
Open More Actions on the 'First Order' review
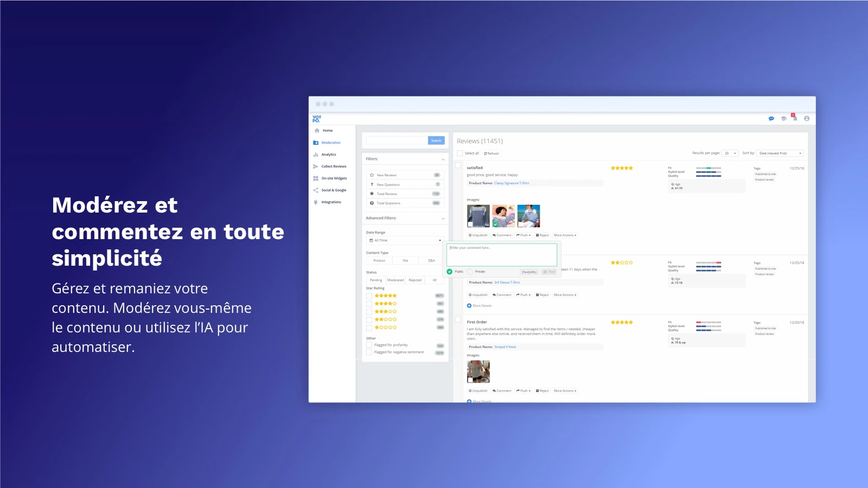(x=565, y=391)
